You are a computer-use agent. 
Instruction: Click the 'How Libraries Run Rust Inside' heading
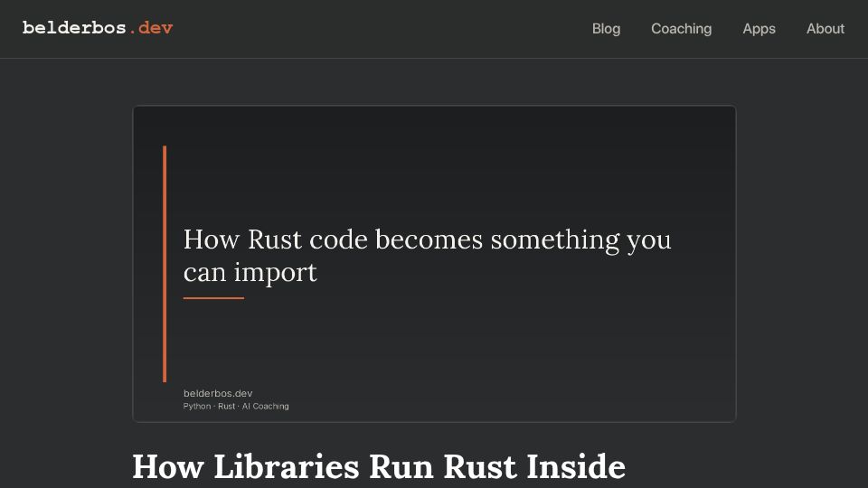point(379,467)
